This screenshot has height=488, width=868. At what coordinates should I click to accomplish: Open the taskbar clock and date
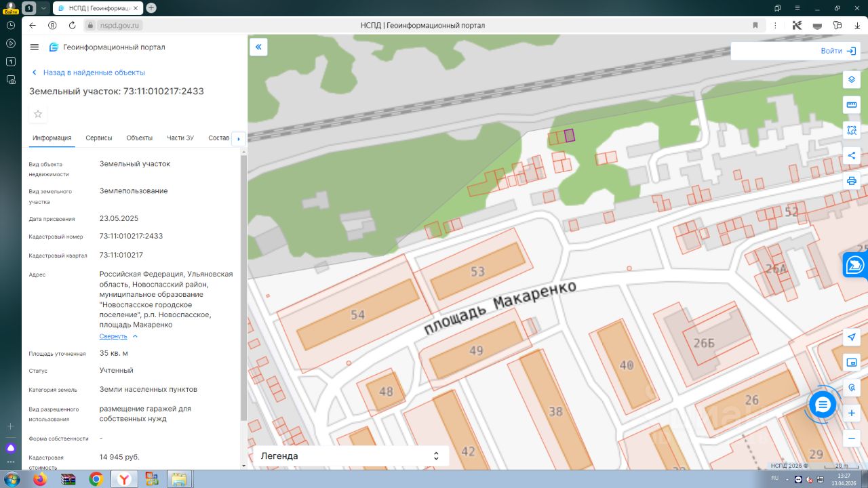(x=844, y=479)
